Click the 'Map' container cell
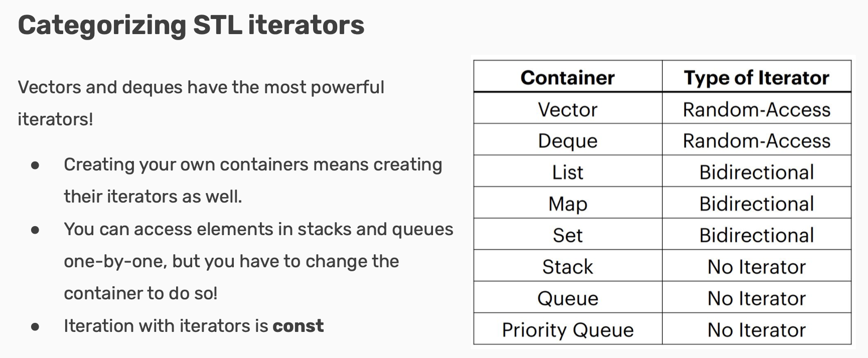 pos(567,204)
